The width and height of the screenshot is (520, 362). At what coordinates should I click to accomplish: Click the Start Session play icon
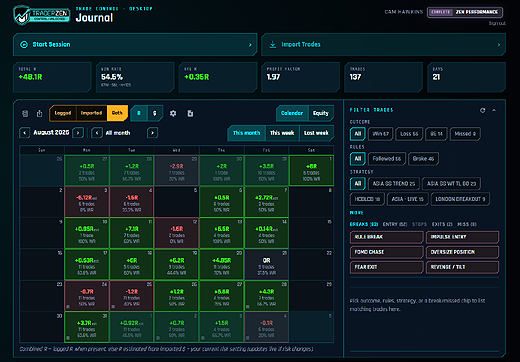tap(24, 44)
